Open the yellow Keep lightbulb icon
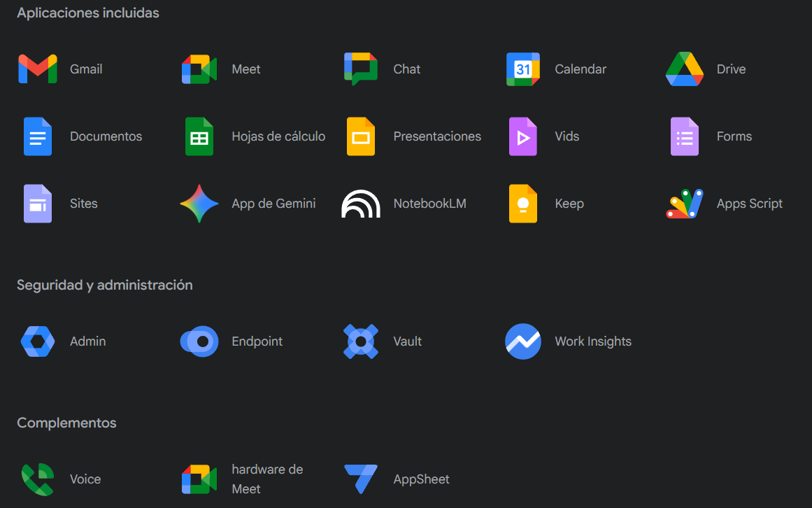This screenshot has height=508, width=812. (522, 204)
